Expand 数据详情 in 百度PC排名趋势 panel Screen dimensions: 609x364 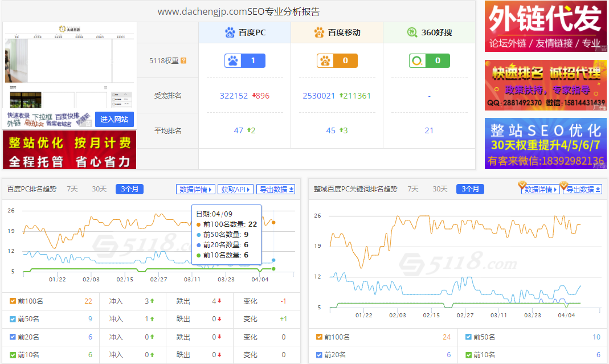[196, 189]
